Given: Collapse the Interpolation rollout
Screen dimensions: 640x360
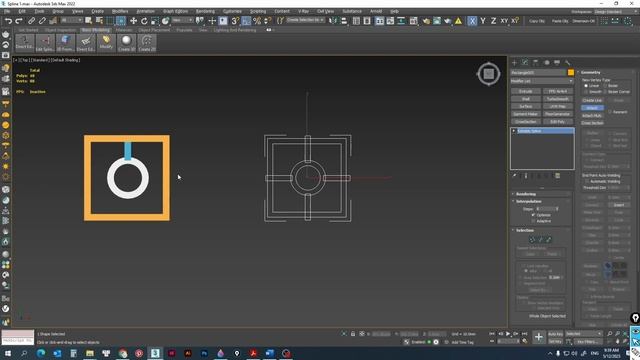Looking at the screenshot, I should (x=529, y=201).
